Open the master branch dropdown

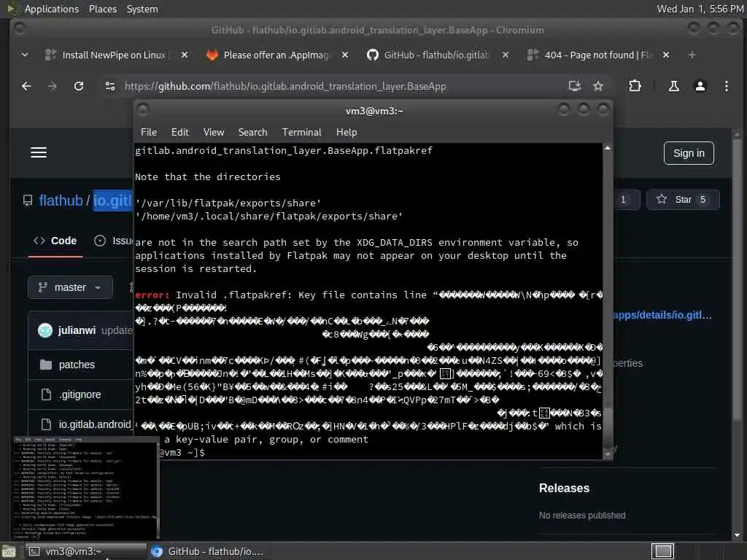[70, 287]
